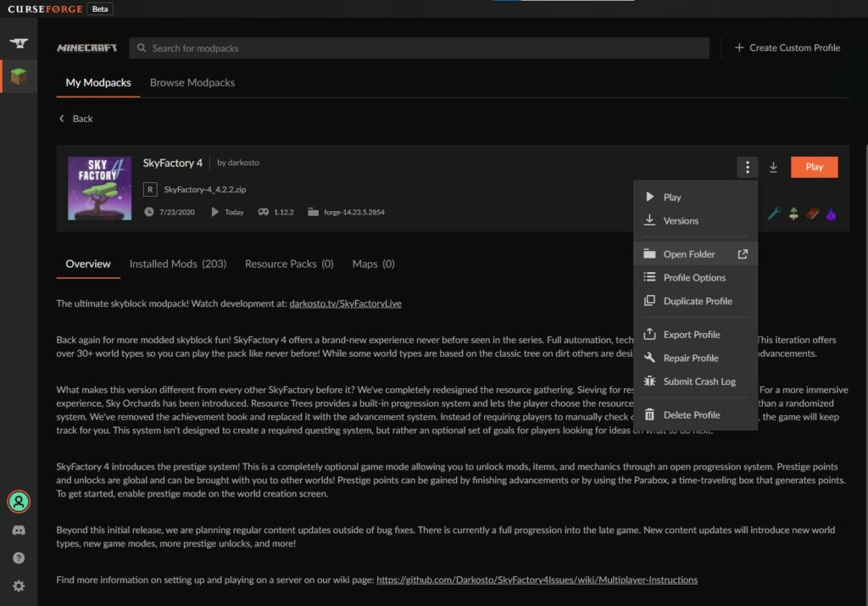Open the user account avatar icon
Viewport: 868px width, 606px height.
click(x=19, y=502)
